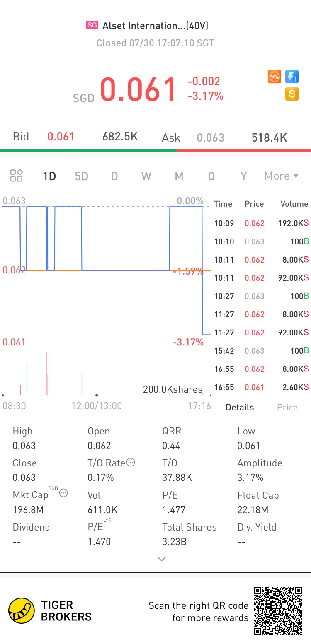311x644 pixels.
Task: Select the 1D chart tab
Action: point(49,176)
